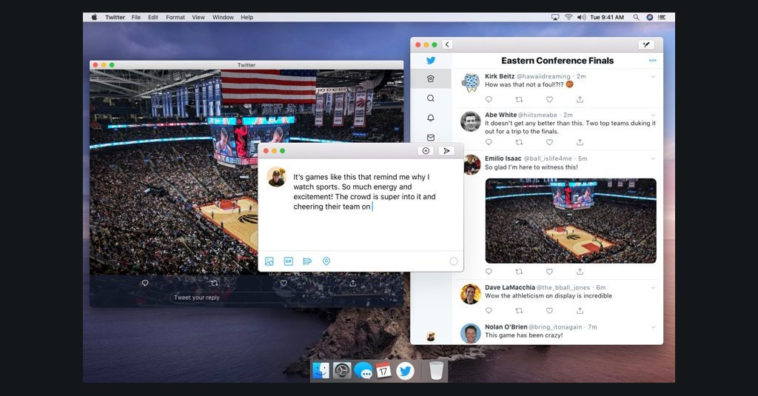The width and height of the screenshot is (758, 396).
Task: Open Abe White's profile name
Action: (500, 115)
